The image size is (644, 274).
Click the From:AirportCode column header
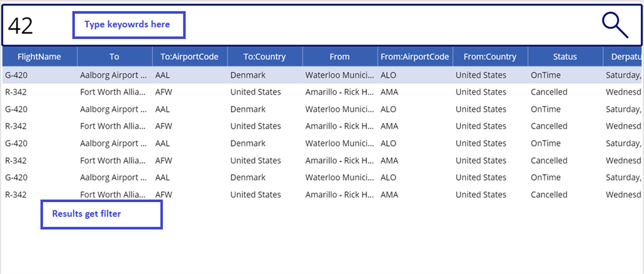tap(415, 57)
